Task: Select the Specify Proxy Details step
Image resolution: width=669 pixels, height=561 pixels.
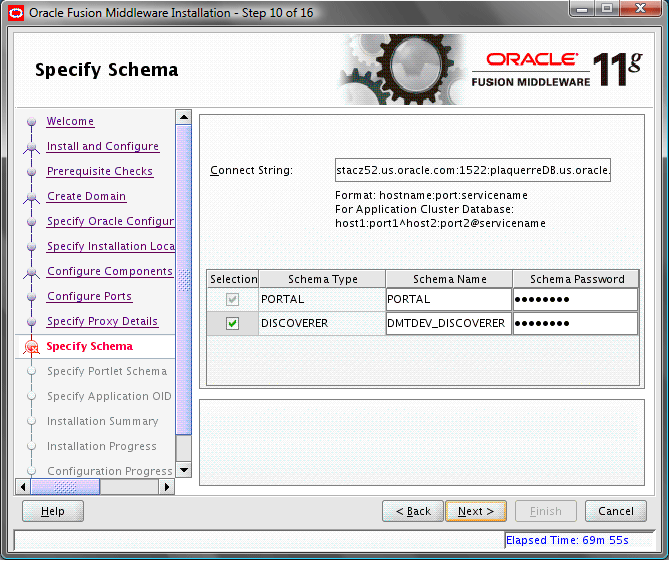Action: pyautogui.click(x=102, y=321)
